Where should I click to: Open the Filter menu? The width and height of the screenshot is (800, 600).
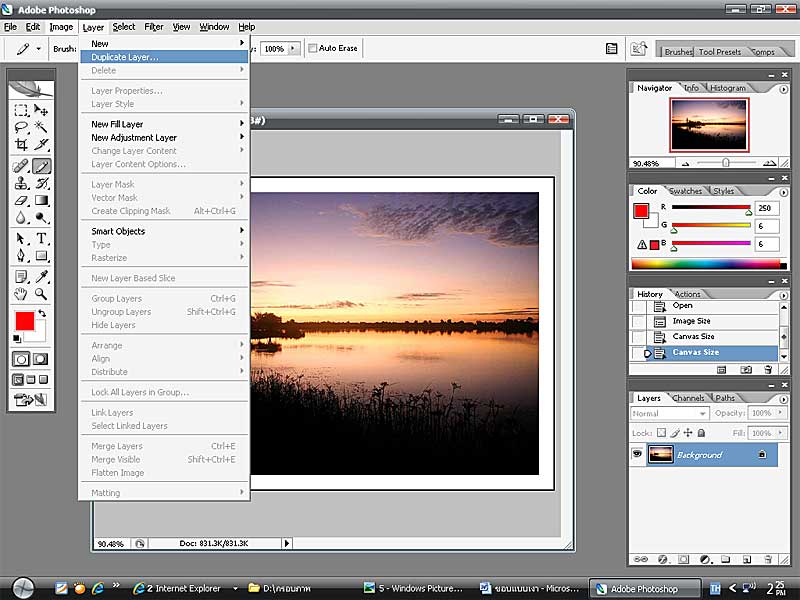pyautogui.click(x=154, y=27)
